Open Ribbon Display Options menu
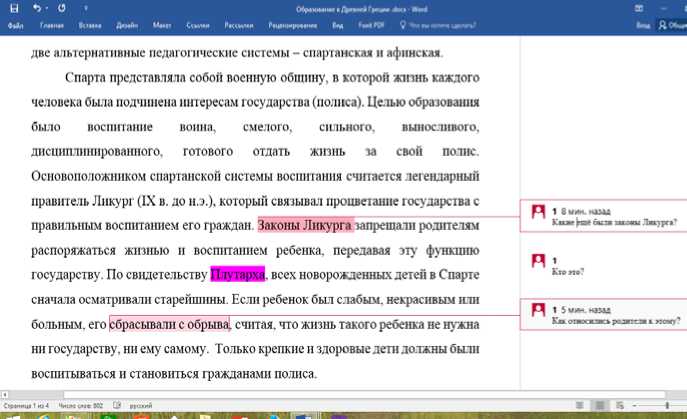The width and height of the screenshot is (687, 419). (639, 8)
